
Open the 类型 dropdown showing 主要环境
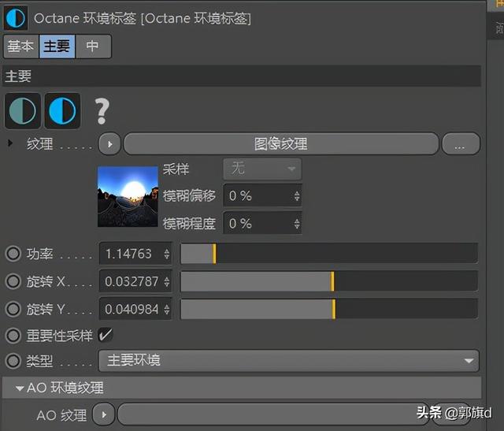click(x=289, y=361)
